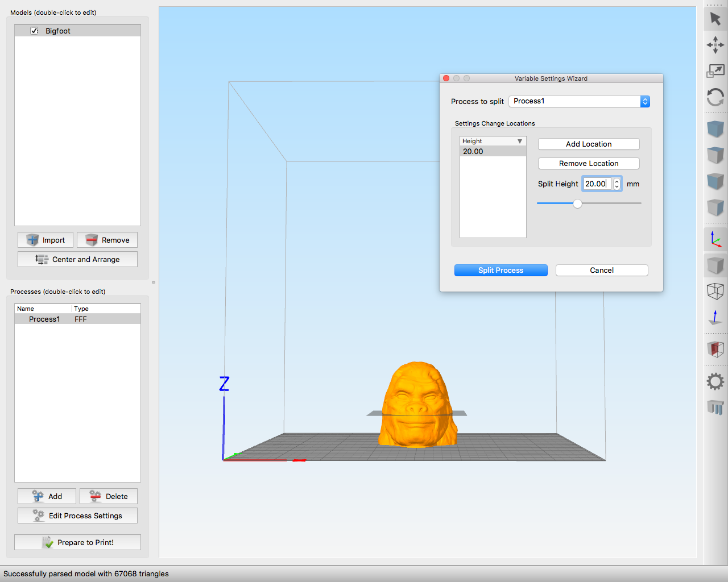728x582 pixels.
Task: Activate the move/pan view tool
Action: pyautogui.click(x=715, y=45)
